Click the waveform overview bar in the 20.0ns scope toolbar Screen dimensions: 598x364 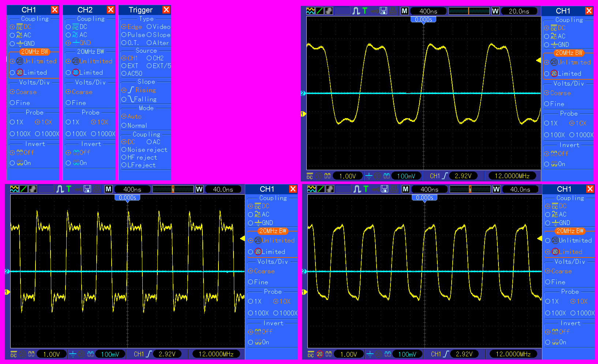469,11
